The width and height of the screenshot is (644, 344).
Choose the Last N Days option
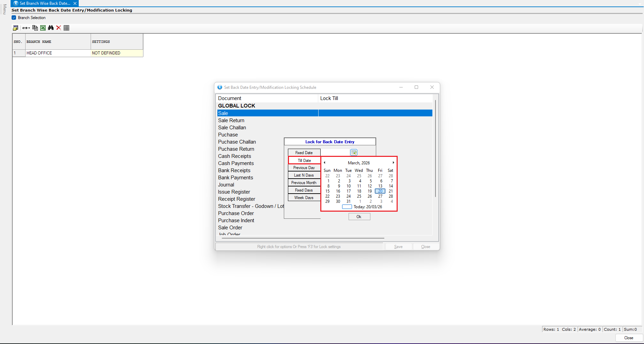[x=304, y=175]
